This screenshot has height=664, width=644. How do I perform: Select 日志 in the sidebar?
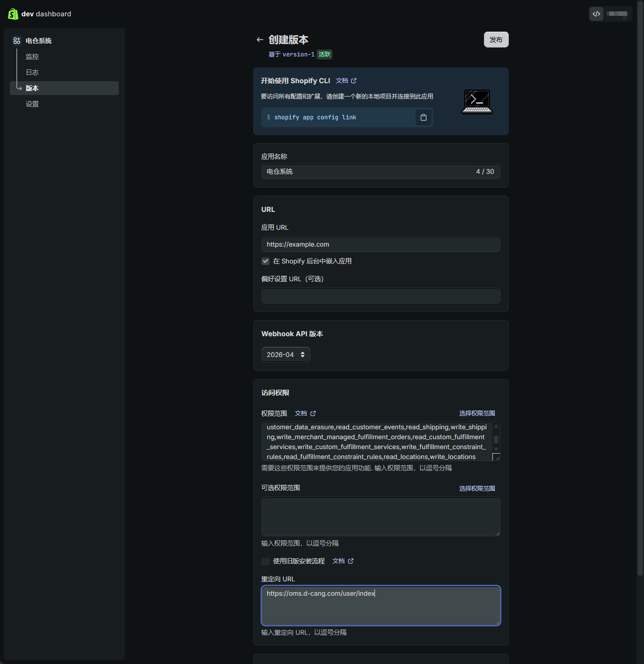pos(32,72)
